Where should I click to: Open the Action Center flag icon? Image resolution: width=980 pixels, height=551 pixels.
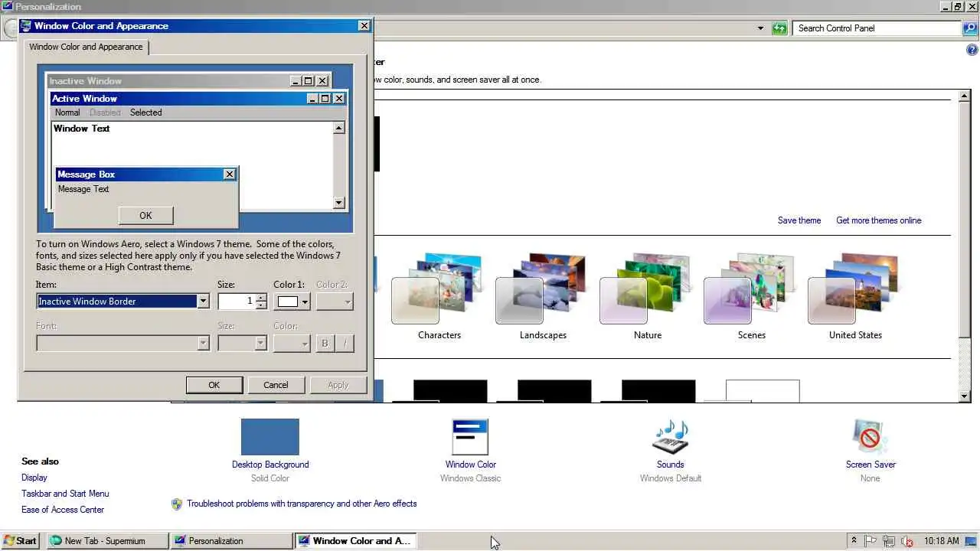871,540
